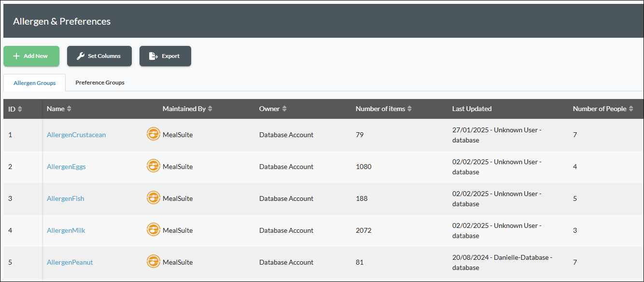Click the MealSuite logo in AllergenPeanut row

(x=154, y=262)
